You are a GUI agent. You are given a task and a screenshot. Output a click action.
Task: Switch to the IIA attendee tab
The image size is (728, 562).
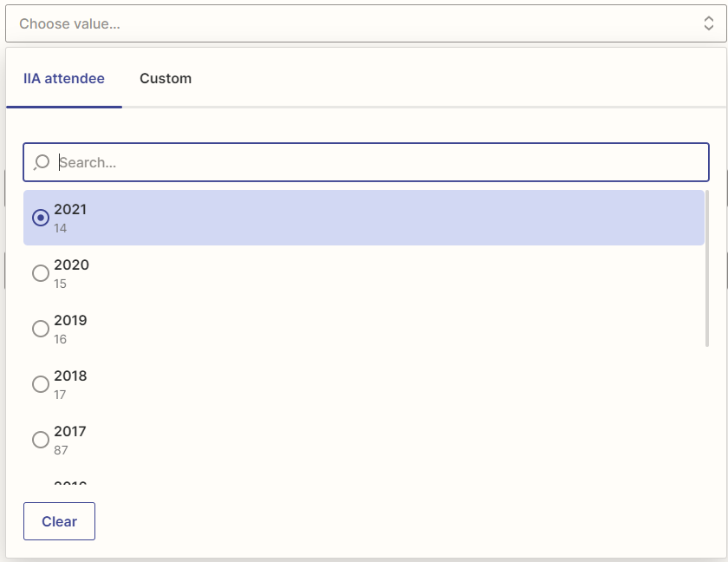click(x=64, y=79)
